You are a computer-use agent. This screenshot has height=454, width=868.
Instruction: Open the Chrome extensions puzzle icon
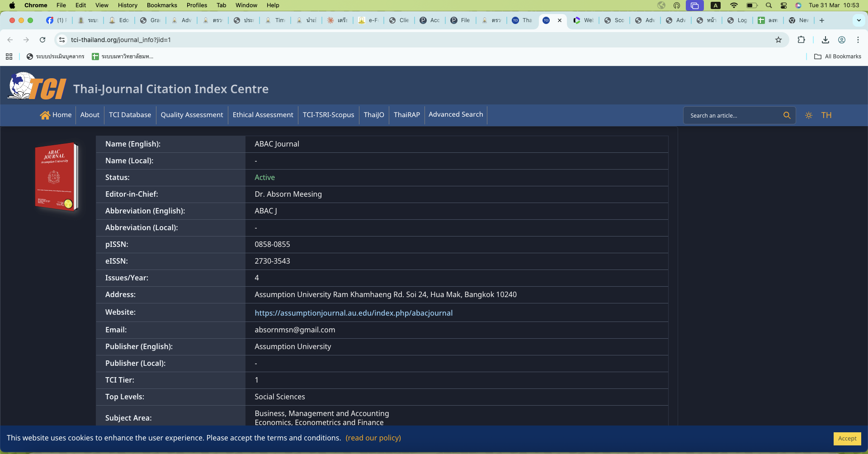(802, 40)
